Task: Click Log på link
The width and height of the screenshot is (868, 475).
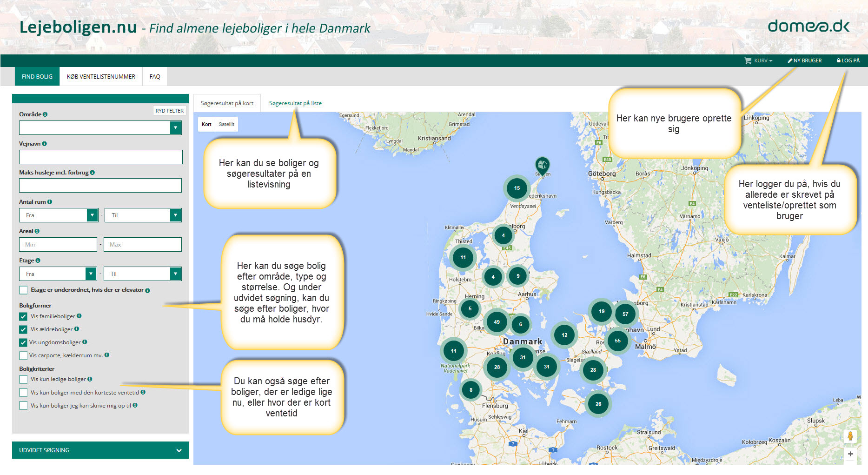Action: [x=848, y=60]
